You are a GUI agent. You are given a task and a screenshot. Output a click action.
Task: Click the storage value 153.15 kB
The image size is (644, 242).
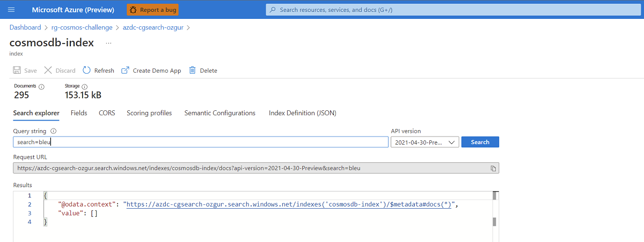click(x=83, y=95)
